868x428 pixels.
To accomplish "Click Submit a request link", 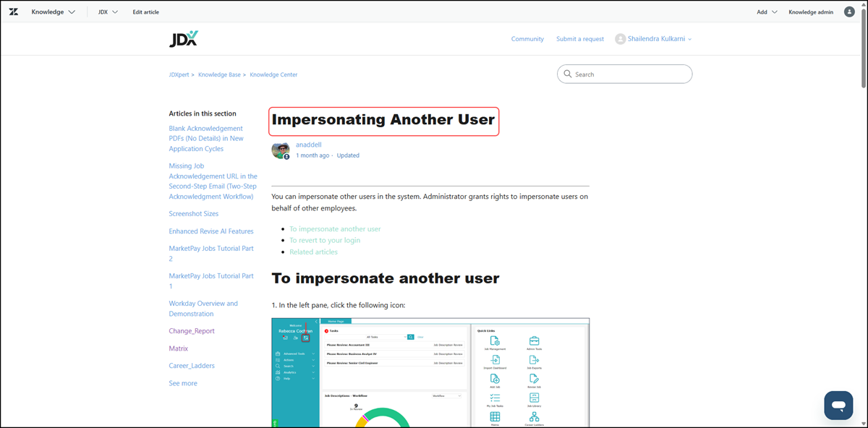I will tap(579, 39).
